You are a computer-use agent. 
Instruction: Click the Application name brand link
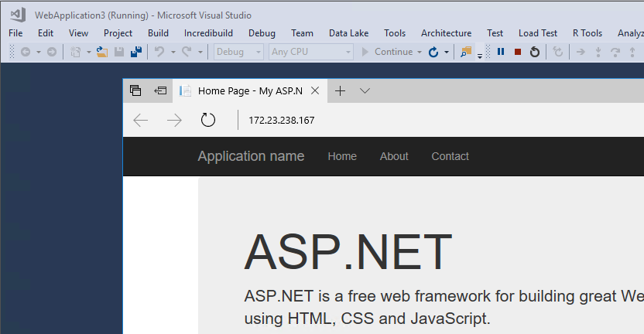pos(251,156)
